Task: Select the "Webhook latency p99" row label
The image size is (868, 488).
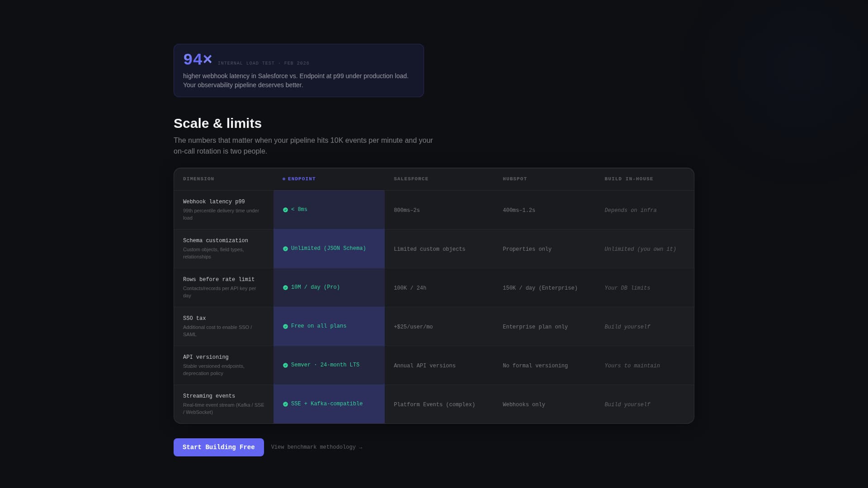Action: tap(214, 202)
